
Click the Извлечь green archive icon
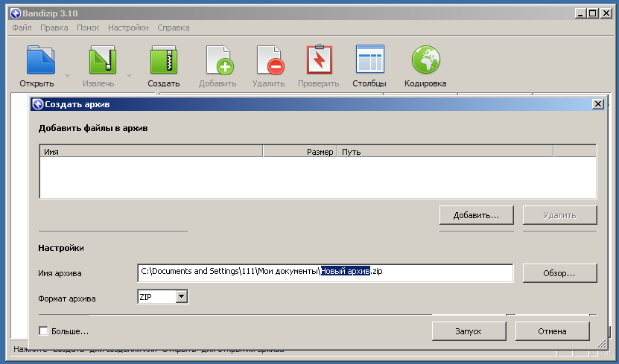coord(102,60)
